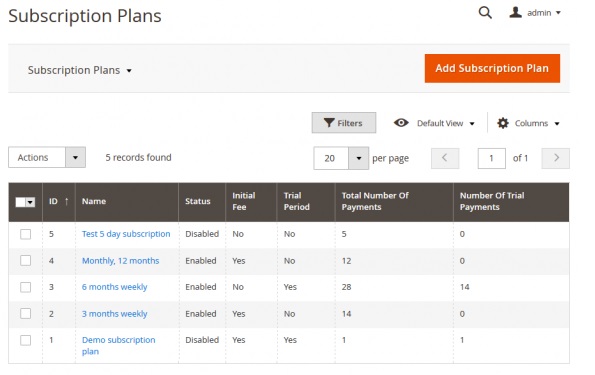The width and height of the screenshot is (595, 375).
Task: Open 6 months weekly plan
Action: click(115, 287)
